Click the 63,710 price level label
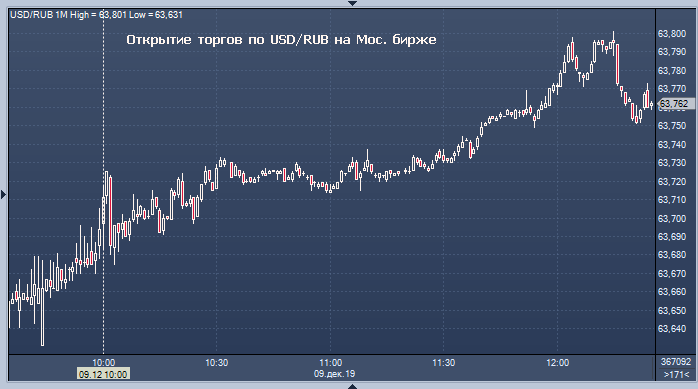This screenshot has height=389, width=698. 672,199
